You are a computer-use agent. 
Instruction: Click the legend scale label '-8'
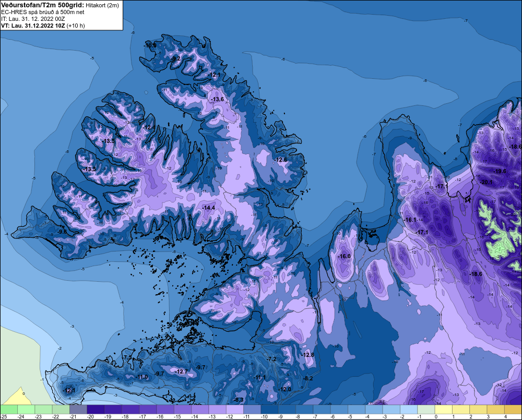click(x=299, y=417)
